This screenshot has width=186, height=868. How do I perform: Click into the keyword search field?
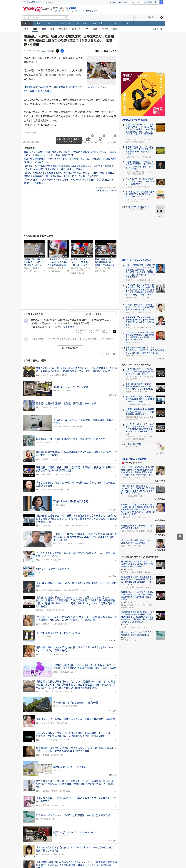(x=44, y=17)
